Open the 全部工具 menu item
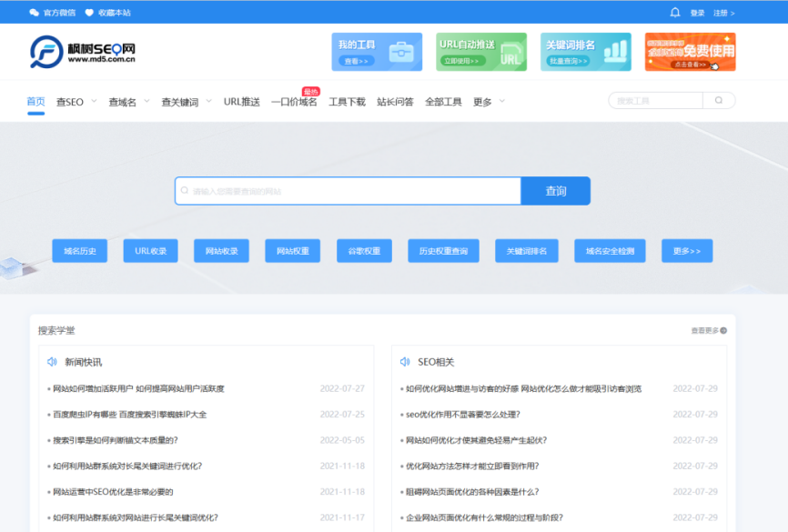The width and height of the screenshot is (788, 532). click(443, 102)
